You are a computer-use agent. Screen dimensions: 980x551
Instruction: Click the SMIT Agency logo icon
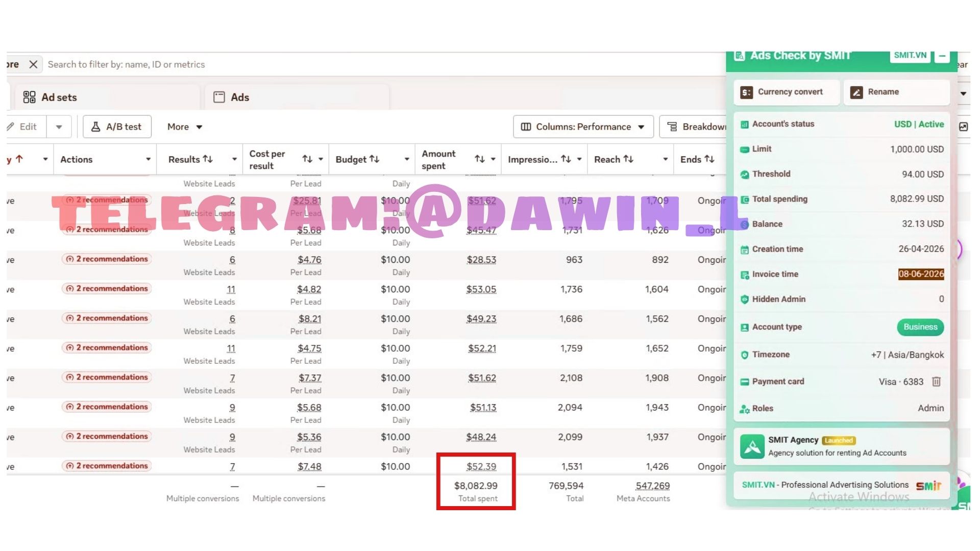pyautogui.click(x=752, y=446)
